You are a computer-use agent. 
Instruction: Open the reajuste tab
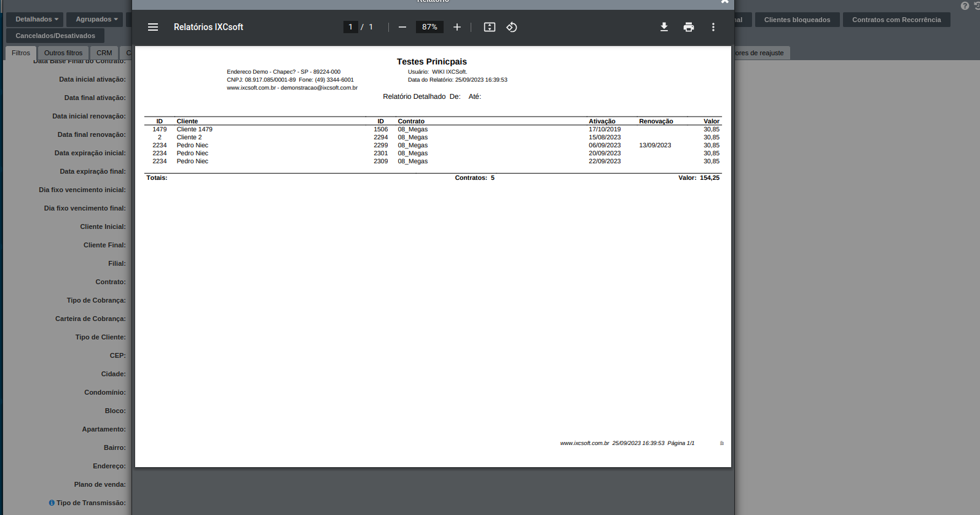tap(761, 53)
